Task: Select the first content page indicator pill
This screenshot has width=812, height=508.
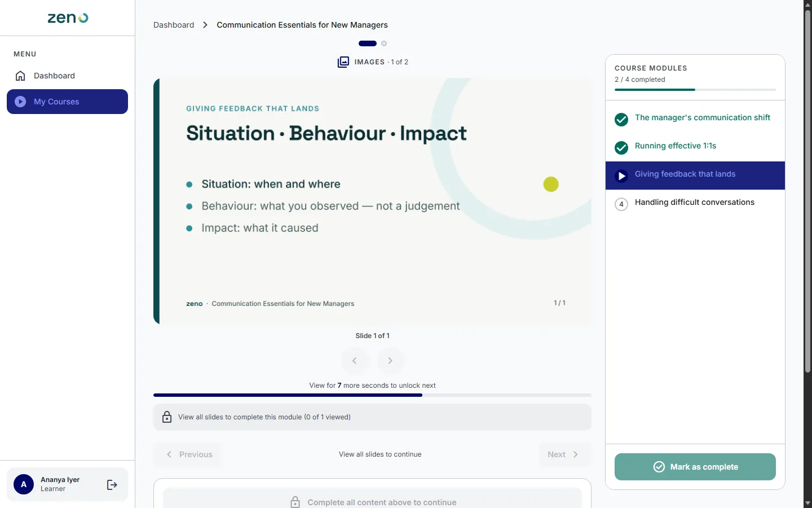Action: pyautogui.click(x=368, y=43)
